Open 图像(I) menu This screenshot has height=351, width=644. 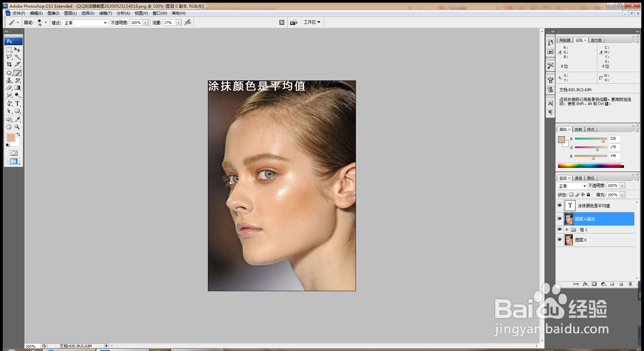pyautogui.click(x=53, y=13)
